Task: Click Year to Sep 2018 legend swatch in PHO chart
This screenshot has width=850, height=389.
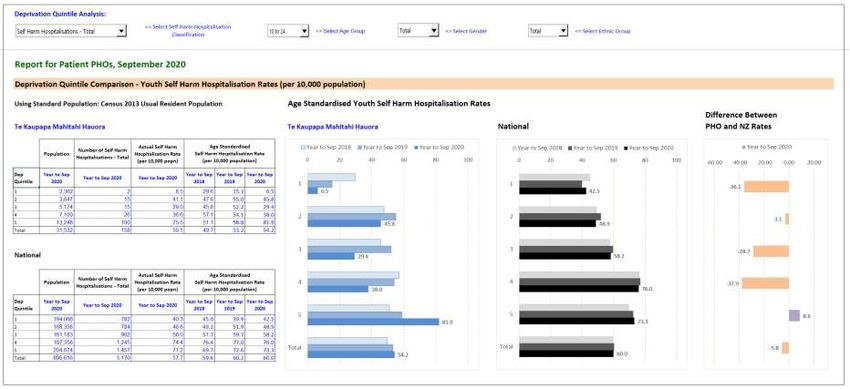Action: 304,147
